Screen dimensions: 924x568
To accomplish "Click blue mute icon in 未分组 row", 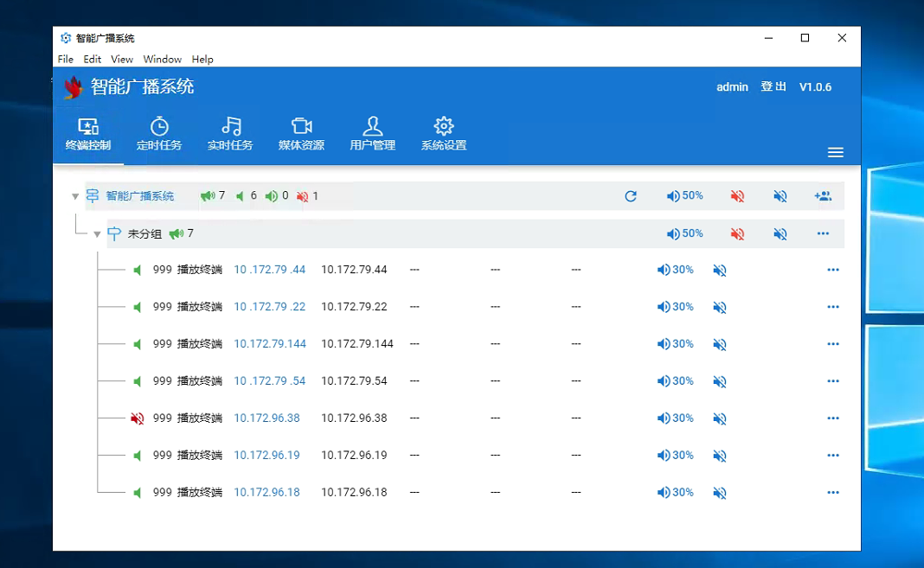I will [x=780, y=233].
